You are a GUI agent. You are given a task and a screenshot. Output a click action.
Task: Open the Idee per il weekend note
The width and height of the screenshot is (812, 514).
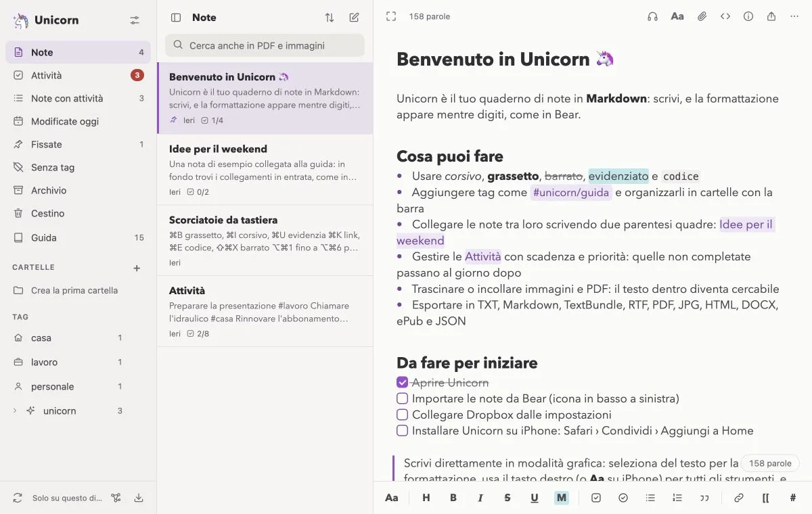coord(265,170)
